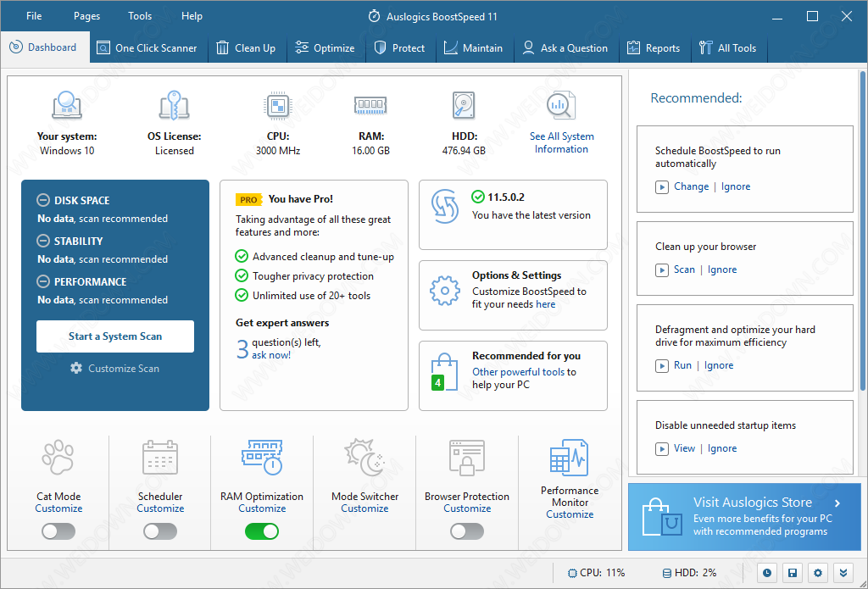Click the CPU: 11% status indicator
The width and height of the screenshot is (868, 589).
point(596,572)
